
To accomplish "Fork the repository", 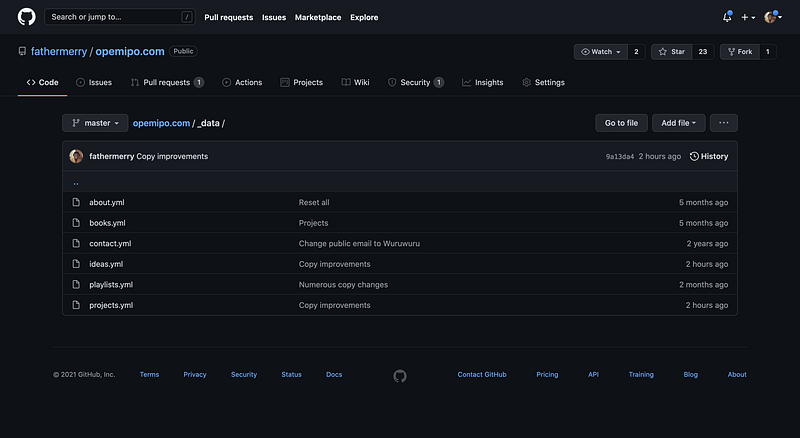I will (x=742, y=51).
